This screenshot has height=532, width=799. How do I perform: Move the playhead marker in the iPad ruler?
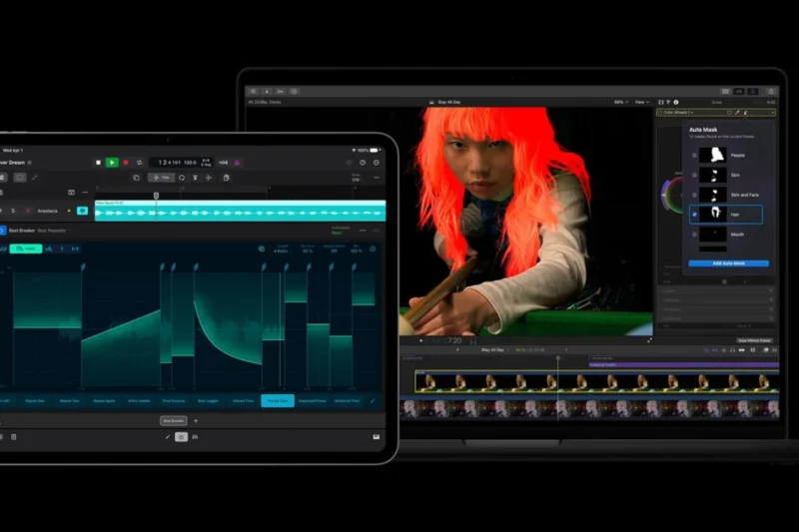[x=156, y=196]
